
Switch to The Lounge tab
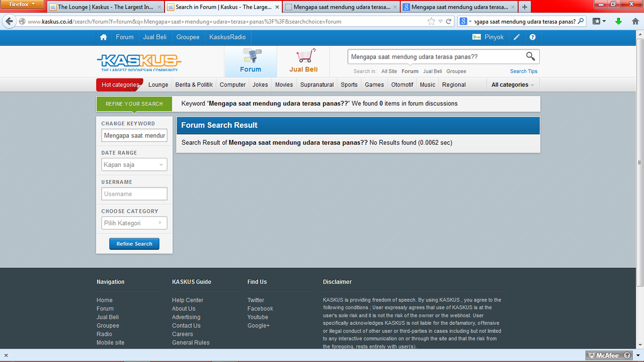coord(105,7)
